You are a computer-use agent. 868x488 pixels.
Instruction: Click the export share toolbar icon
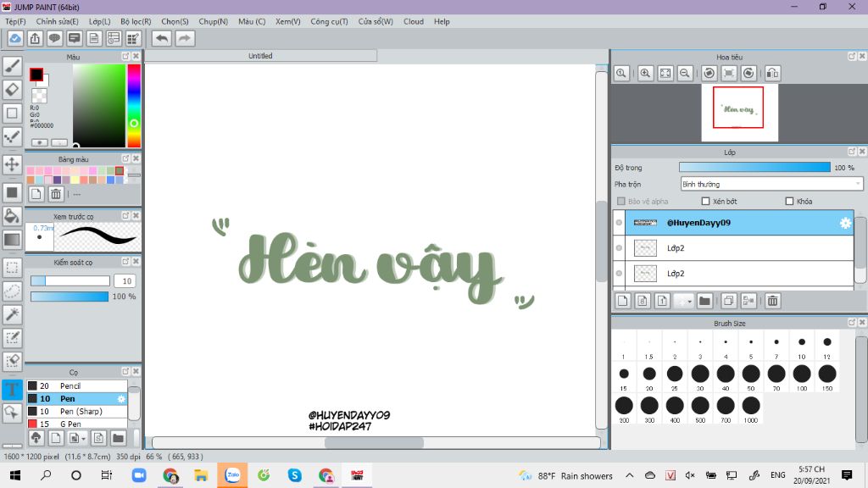pyautogui.click(x=35, y=39)
